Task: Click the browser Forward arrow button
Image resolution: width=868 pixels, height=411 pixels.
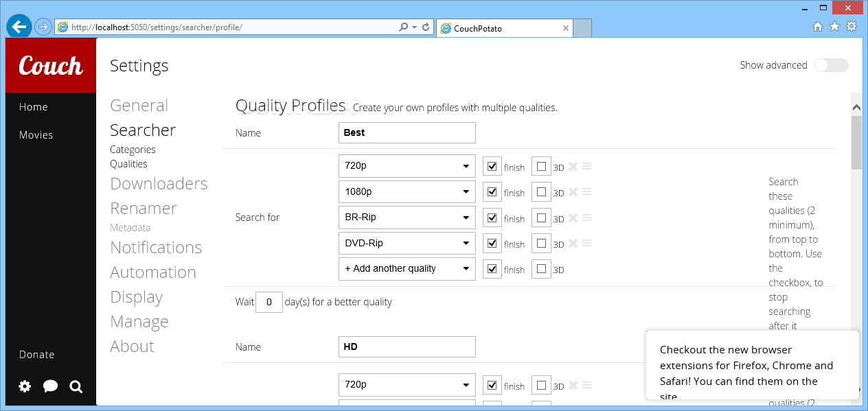Action: point(43,27)
